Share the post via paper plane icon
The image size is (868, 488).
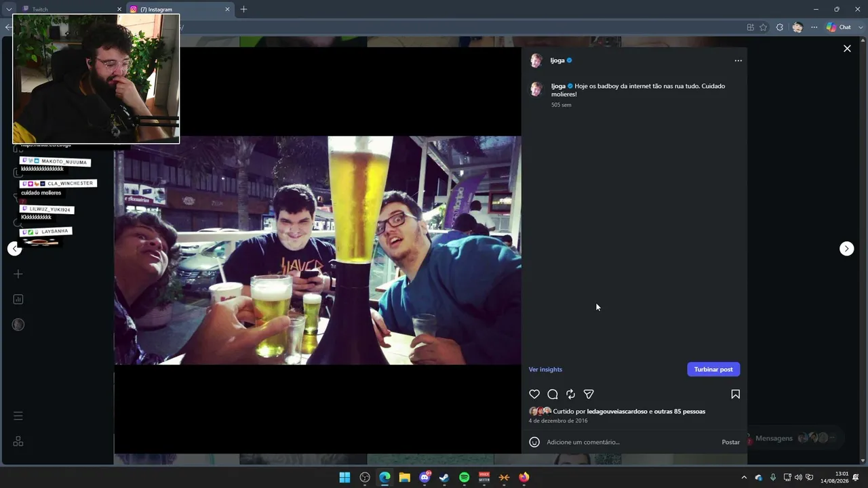589,394
